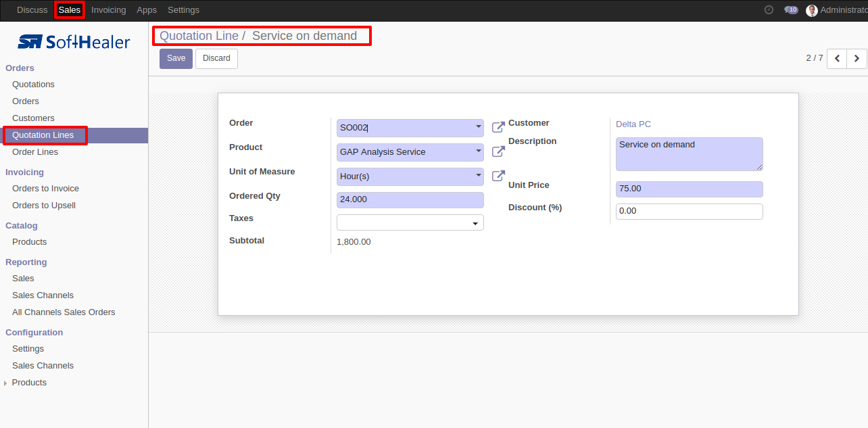The height and width of the screenshot is (428, 868).
Task: Expand the Products tree arrow under Configuration
Action: (6, 383)
